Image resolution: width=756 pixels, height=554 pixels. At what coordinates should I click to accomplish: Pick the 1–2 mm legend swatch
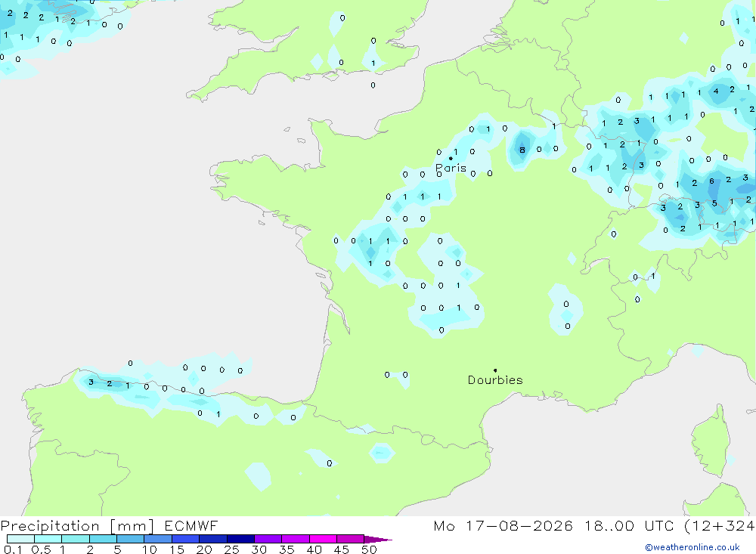75,539
